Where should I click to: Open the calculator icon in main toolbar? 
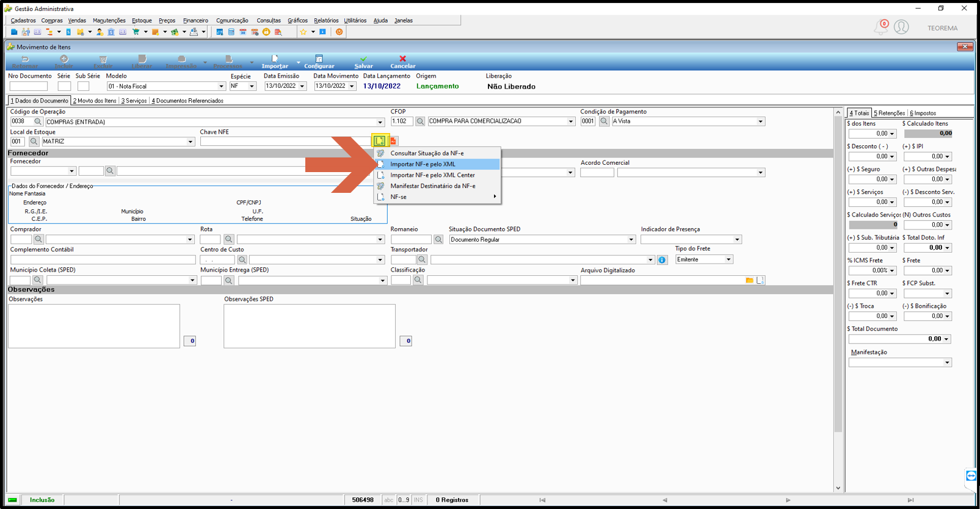pos(231,32)
